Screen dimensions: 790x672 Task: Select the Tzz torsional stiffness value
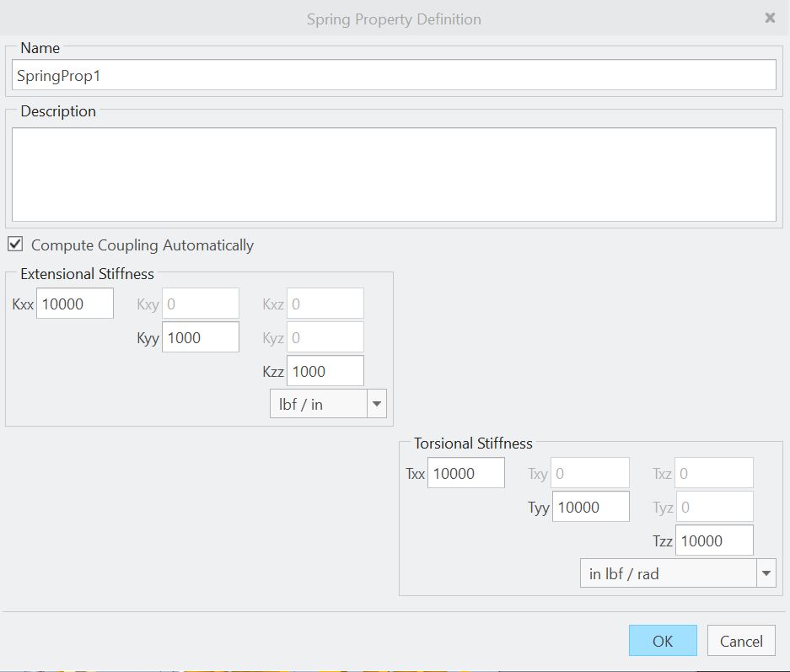tap(714, 540)
